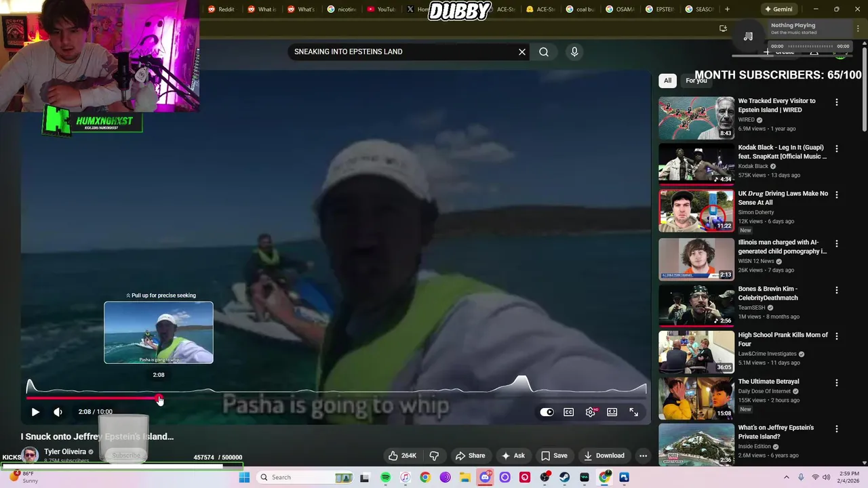Open File Explorer from the taskbar
This screenshot has width=868, height=488.
(x=465, y=477)
